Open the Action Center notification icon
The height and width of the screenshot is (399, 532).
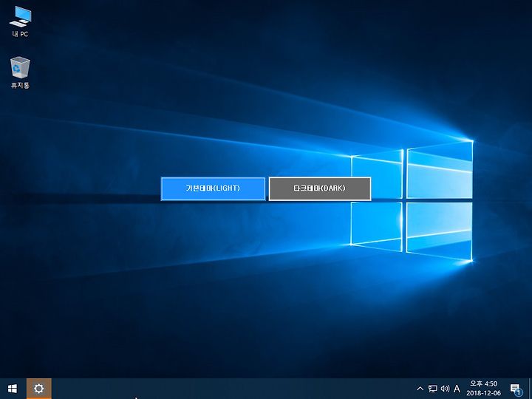516,389
